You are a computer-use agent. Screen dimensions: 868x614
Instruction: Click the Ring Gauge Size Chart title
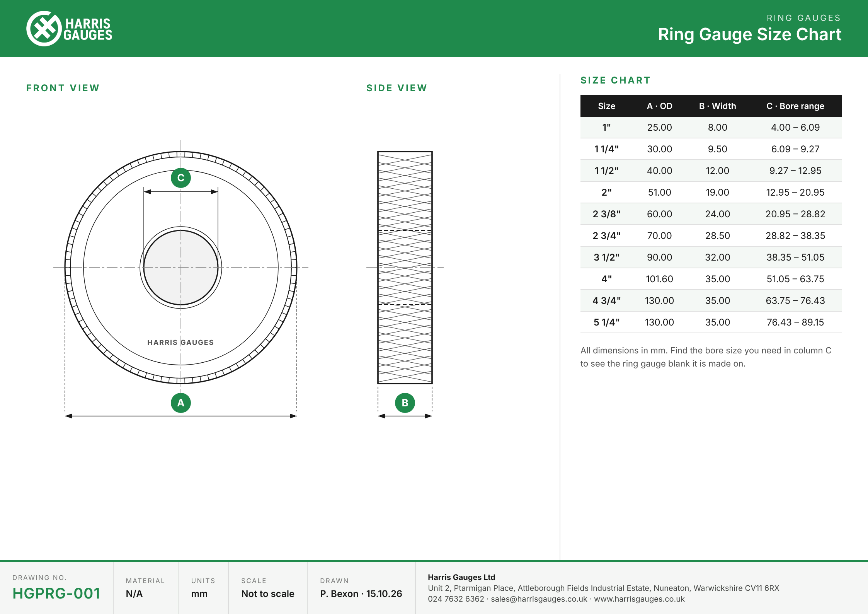pos(750,34)
